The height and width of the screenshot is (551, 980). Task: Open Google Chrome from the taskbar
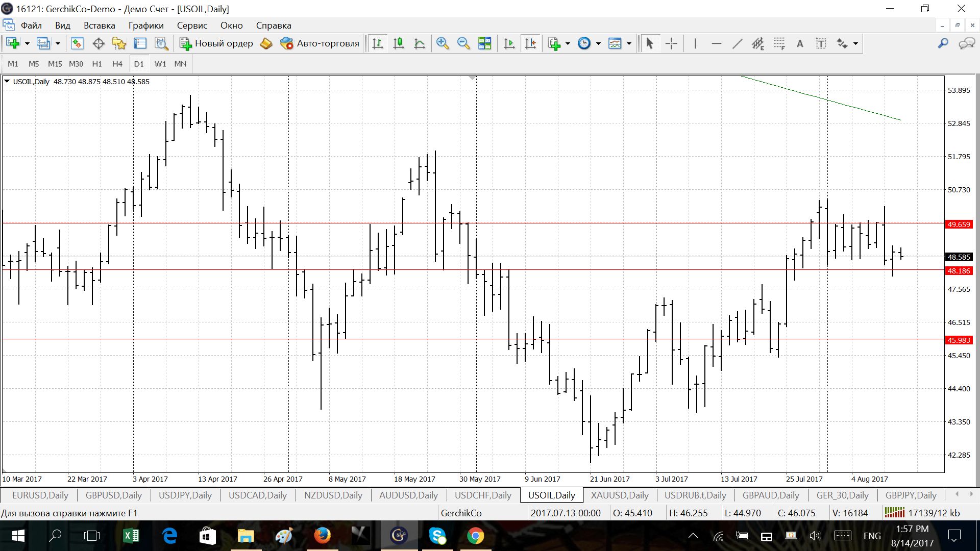pos(475,536)
